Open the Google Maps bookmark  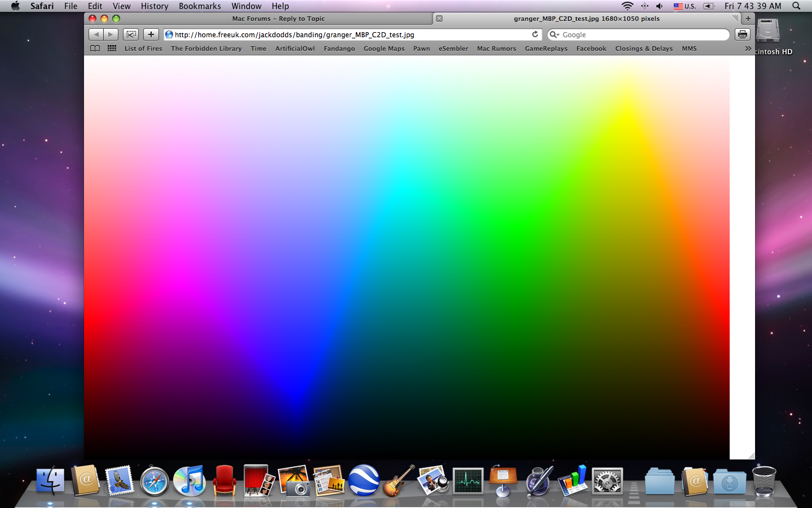pos(384,49)
